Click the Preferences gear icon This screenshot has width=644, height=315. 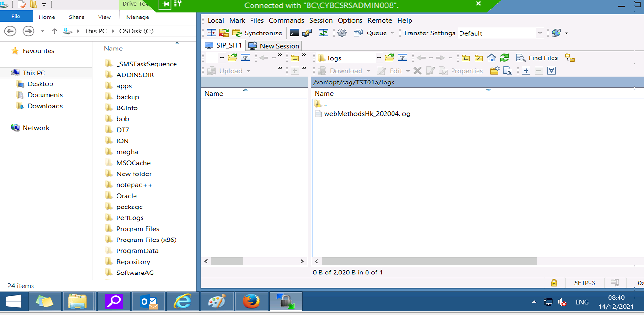342,33
